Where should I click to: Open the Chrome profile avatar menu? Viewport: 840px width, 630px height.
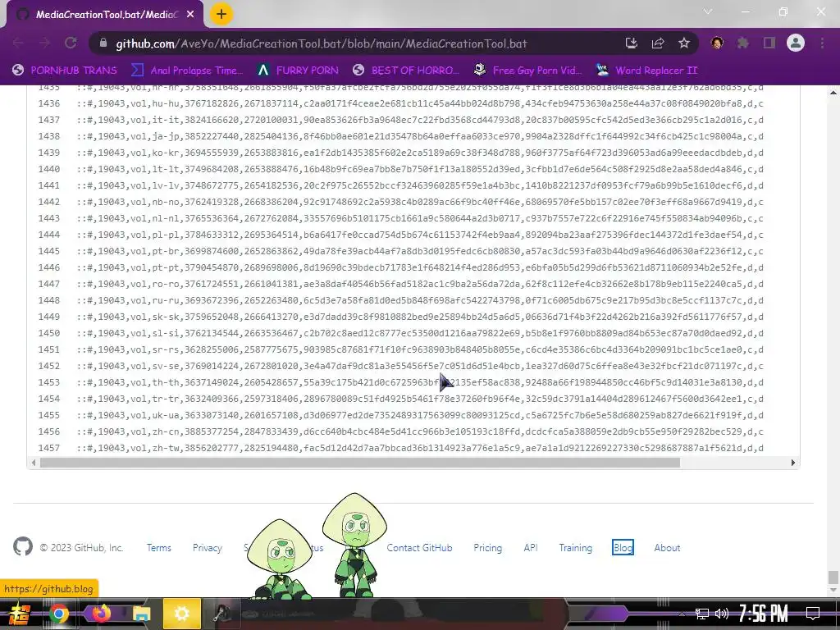pyautogui.click(x=796, y=43)
